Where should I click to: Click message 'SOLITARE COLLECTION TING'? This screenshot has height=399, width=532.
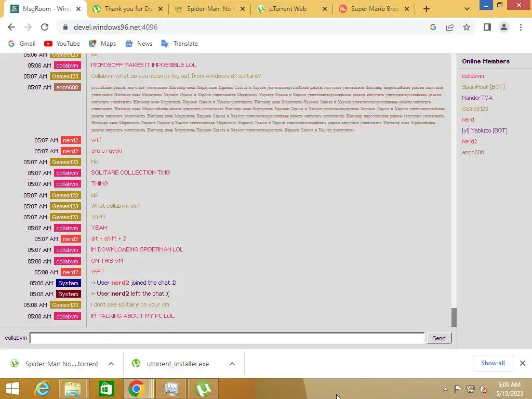coord(130,172)
